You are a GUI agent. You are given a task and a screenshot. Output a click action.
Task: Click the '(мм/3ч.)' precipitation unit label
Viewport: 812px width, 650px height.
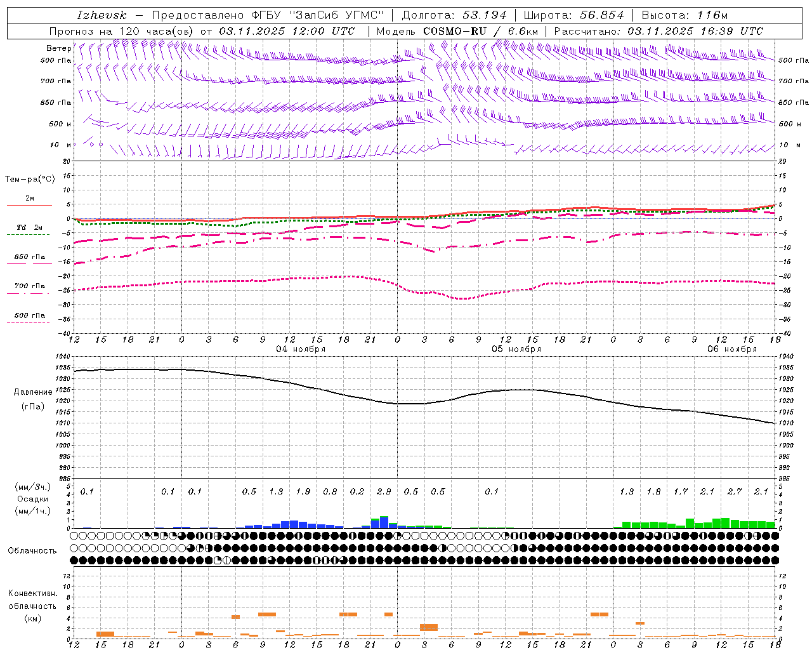coord(33,487)
